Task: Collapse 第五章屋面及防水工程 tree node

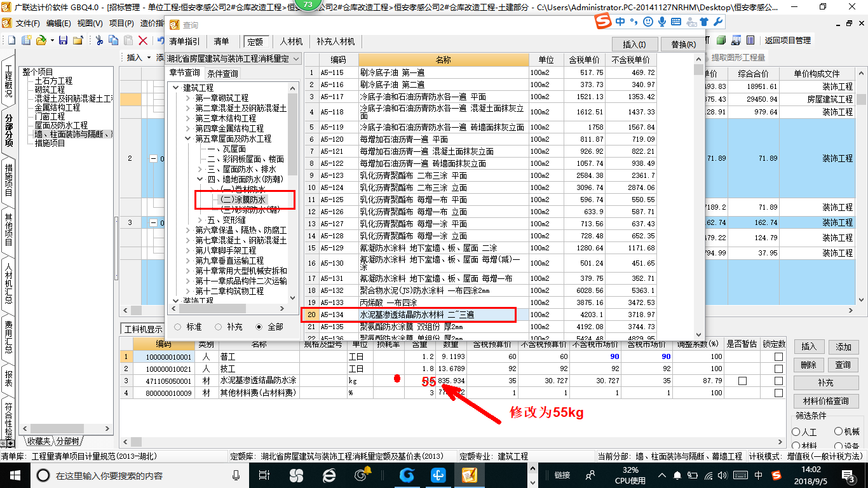Action: pos(188,139)
